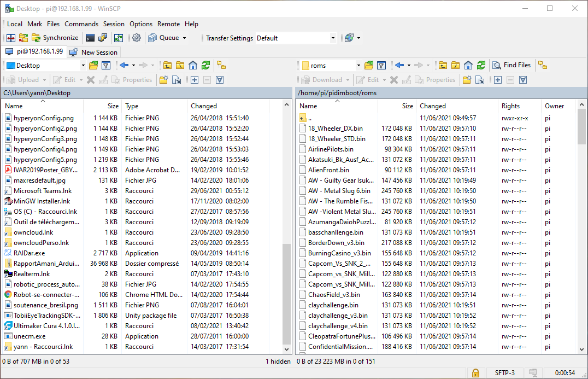The image size is (588, 379).
Task: Click remote panel vertical scrollbar thumb
Action: click(581, 127)
